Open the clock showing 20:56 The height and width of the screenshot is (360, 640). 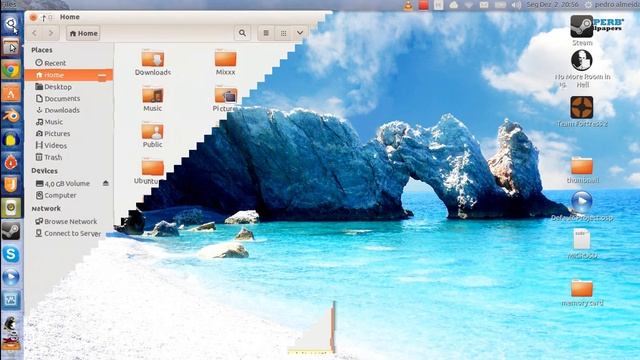click(x=552, y=5)
